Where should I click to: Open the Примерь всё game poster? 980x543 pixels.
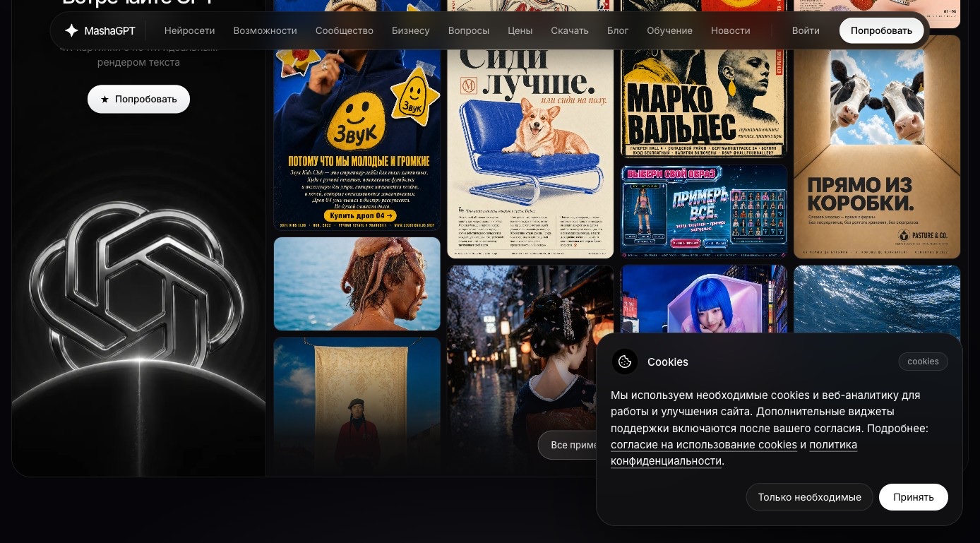[704, 211]
